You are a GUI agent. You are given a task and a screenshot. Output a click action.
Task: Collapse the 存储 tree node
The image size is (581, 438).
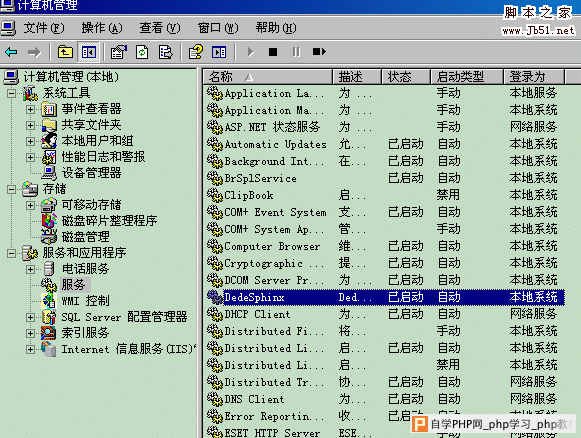click(x=11, y=189)
